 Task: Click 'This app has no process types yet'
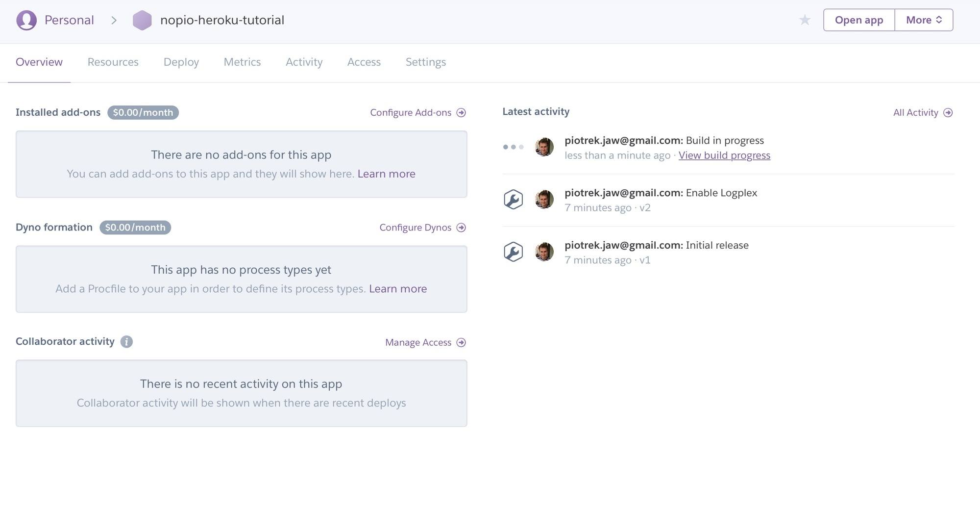[x=241, y=270]
